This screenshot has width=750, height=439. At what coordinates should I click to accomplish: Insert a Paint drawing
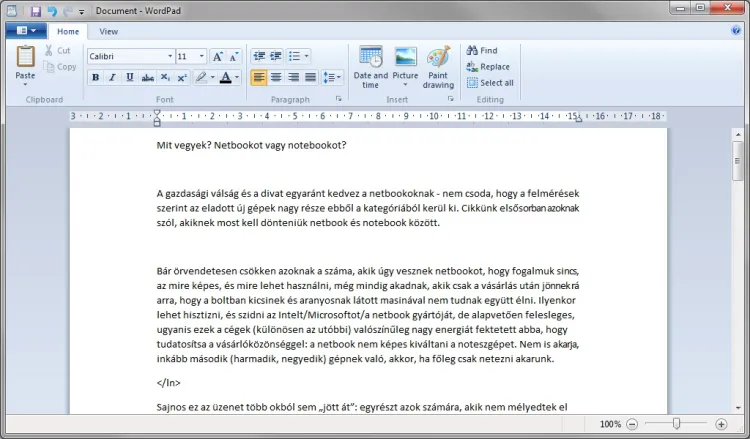pos(438,67)
